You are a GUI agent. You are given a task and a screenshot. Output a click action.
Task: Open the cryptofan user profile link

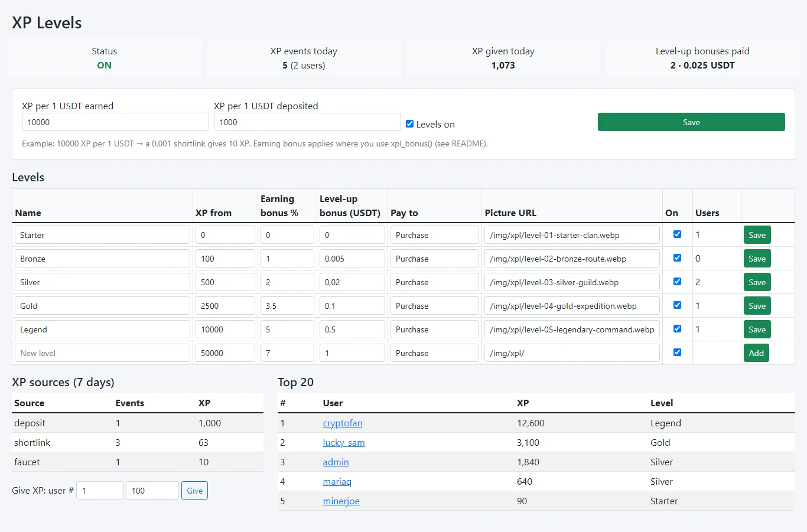click(x=343, y=423)
